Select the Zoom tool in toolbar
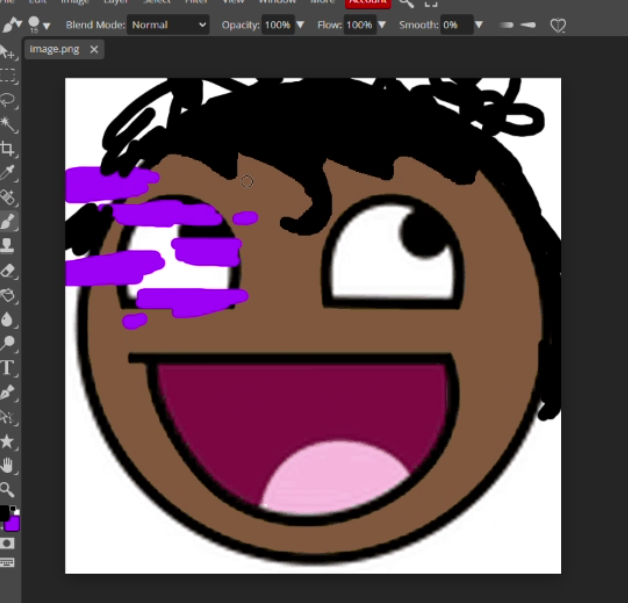Viewport: 628px width, 603px height. pyautogui.click(x=7, y=489)
